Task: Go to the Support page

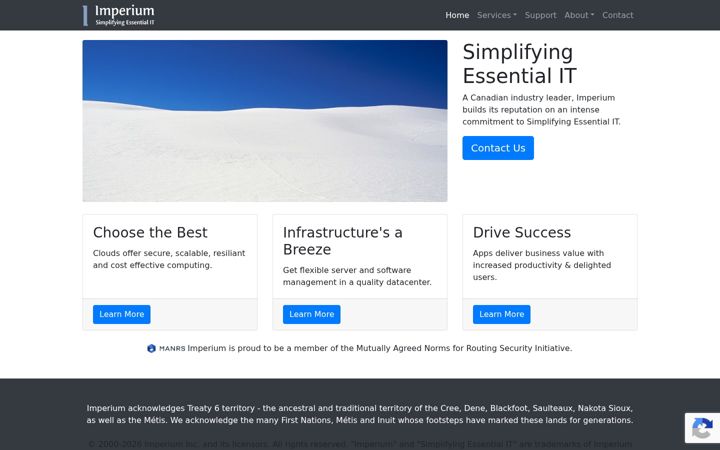Action: pos(540,15)
